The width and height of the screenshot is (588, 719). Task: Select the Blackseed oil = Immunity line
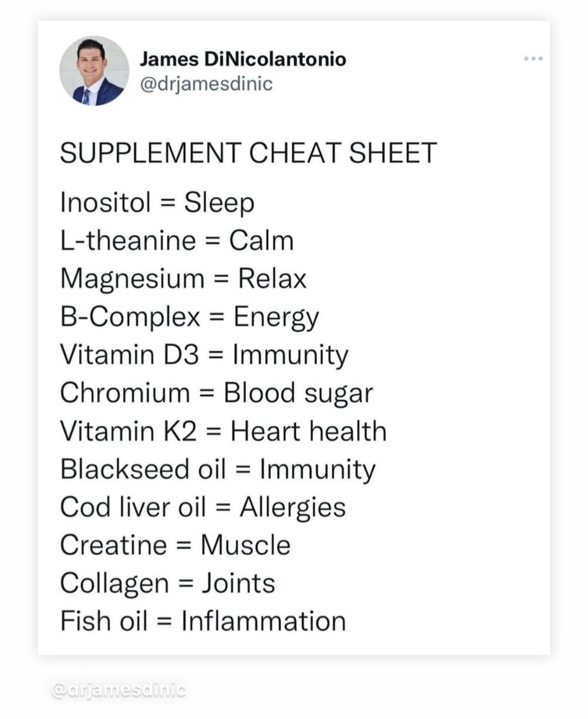[218, 469]
